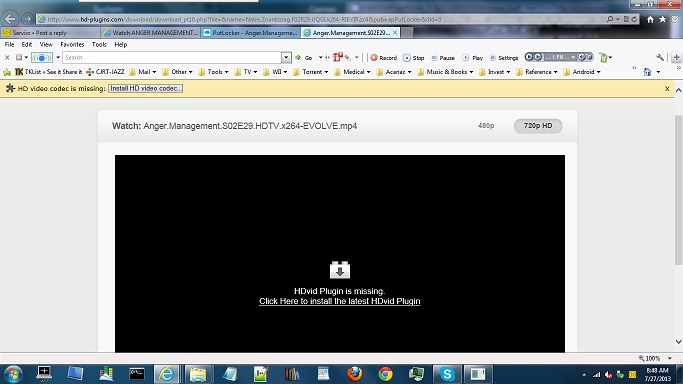The width and height of the screenshot is (683, 384).
Task: Go back using browser back arrow
Action: (x=10, y=19)
